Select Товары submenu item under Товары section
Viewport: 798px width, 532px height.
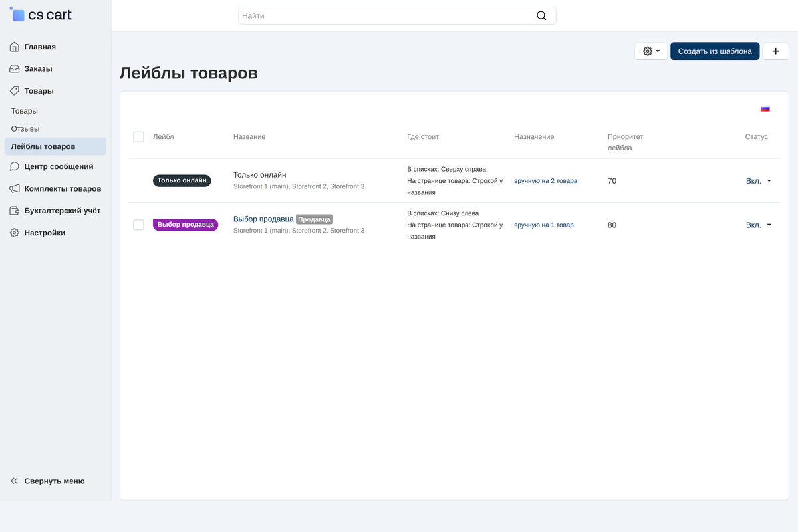pos(24,111)
